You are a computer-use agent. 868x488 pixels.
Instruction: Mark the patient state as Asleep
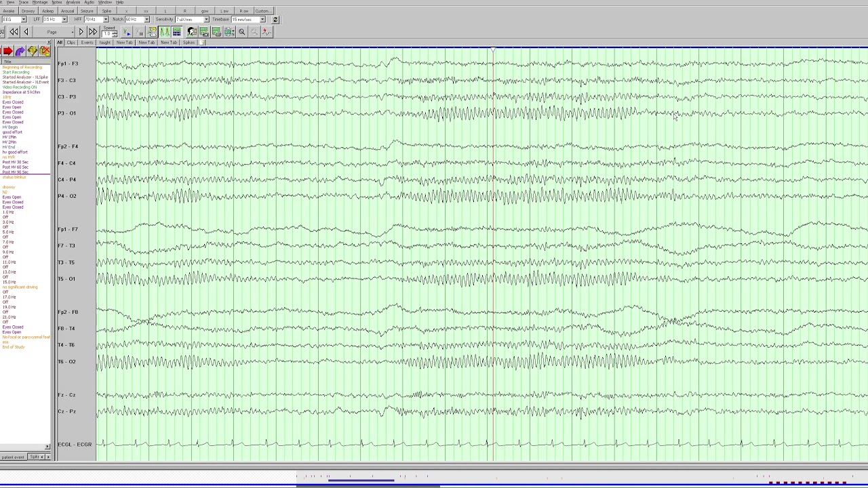48,11
